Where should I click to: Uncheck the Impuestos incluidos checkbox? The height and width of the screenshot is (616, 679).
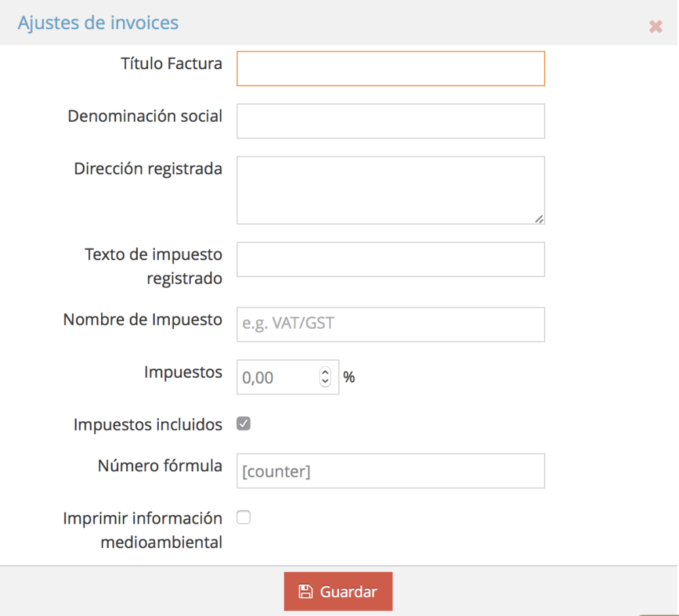coord(243,424)
